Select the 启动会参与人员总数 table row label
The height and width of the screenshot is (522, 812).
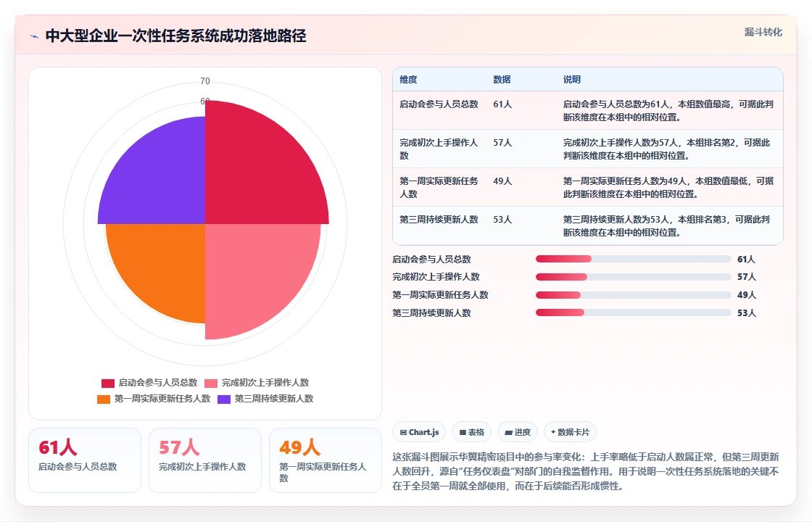(439, 104)
